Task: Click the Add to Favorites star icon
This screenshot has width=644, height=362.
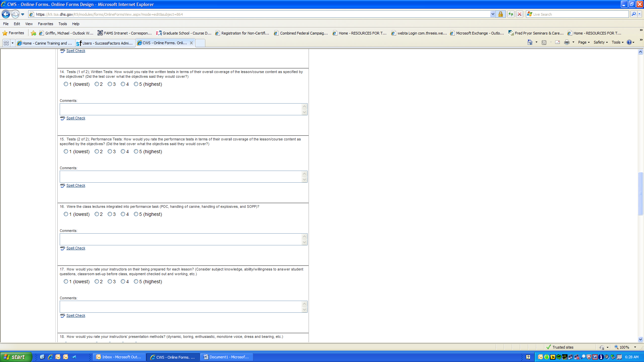Action: pyautogui.click(x=34, y=33)
